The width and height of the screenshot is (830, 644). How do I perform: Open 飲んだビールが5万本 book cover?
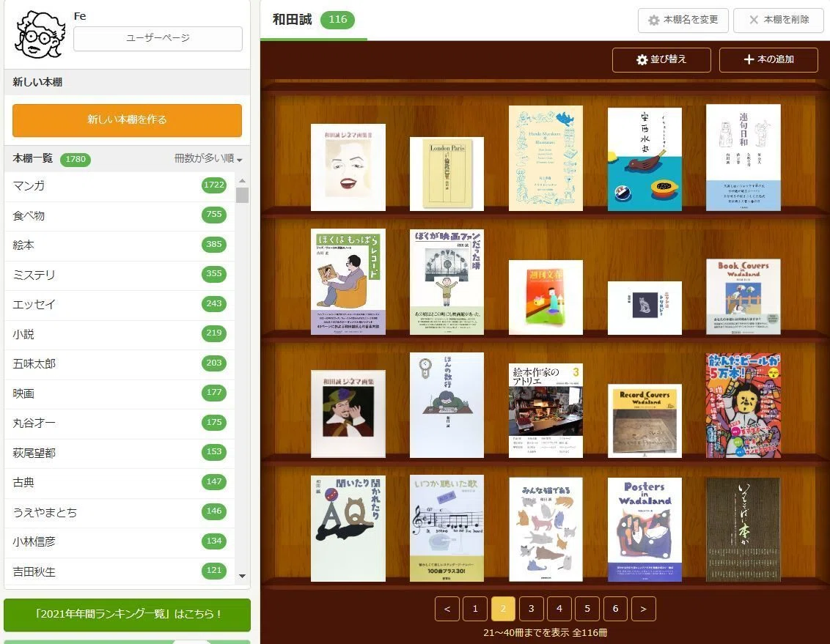tap(743, 406)
